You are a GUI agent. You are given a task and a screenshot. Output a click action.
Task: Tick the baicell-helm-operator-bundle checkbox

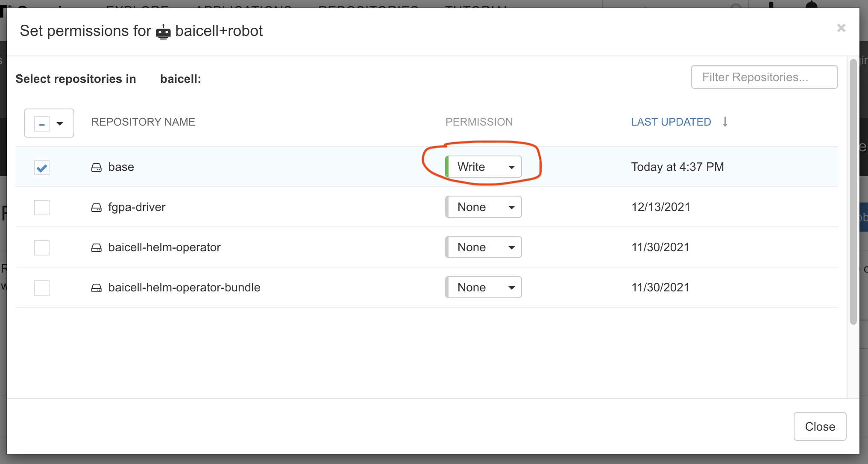42,288
